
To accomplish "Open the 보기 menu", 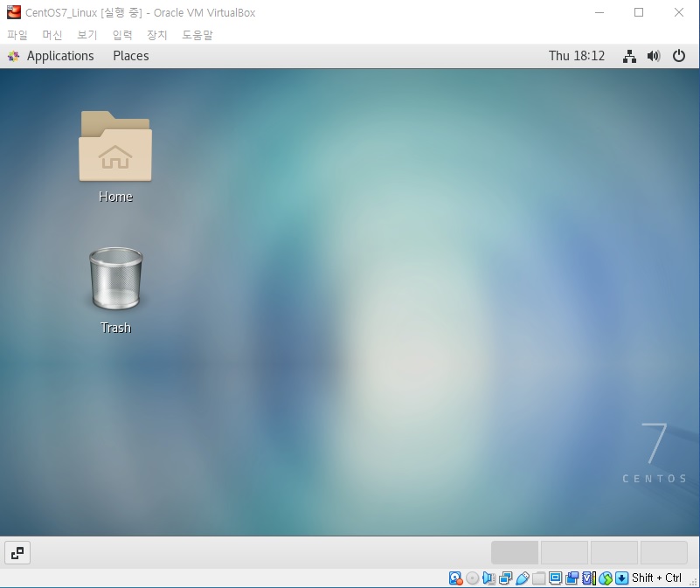I will pos(87,35).
